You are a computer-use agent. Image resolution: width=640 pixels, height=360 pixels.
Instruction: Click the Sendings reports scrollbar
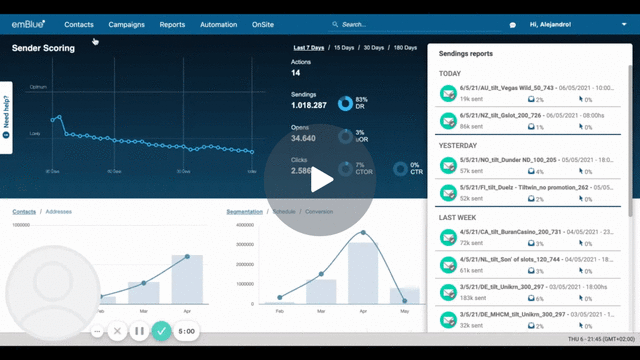pos(630,141)
